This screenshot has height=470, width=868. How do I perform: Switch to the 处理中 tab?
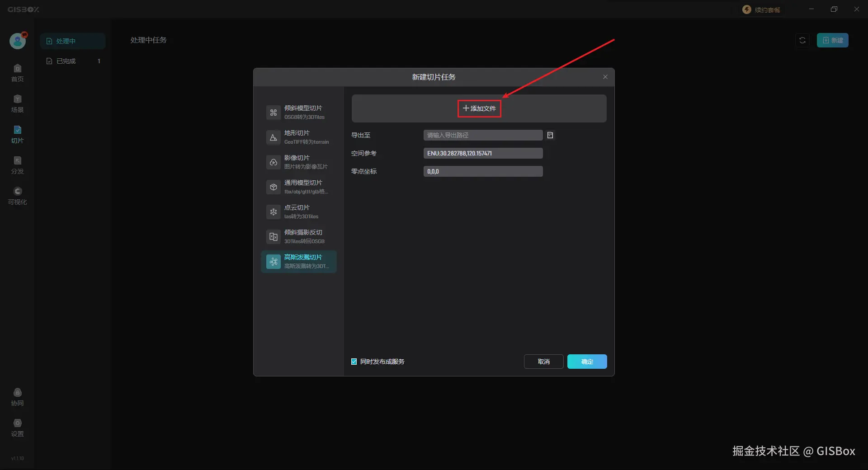(73, 41)
